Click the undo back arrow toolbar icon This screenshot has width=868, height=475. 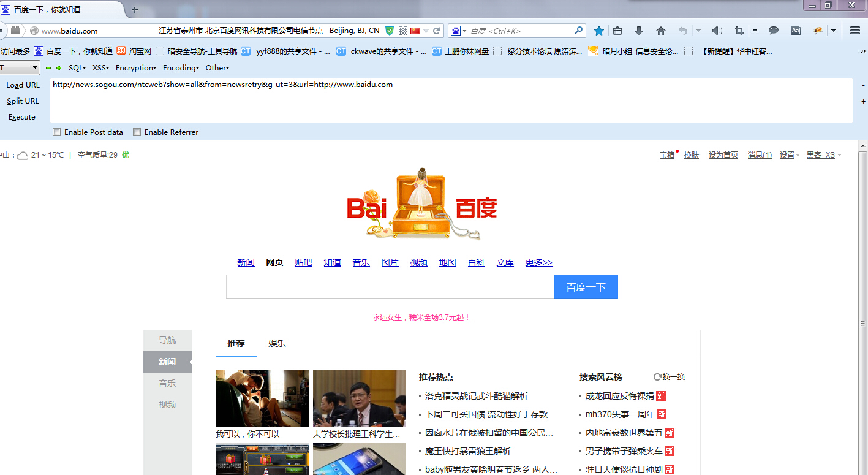(683, 31)
